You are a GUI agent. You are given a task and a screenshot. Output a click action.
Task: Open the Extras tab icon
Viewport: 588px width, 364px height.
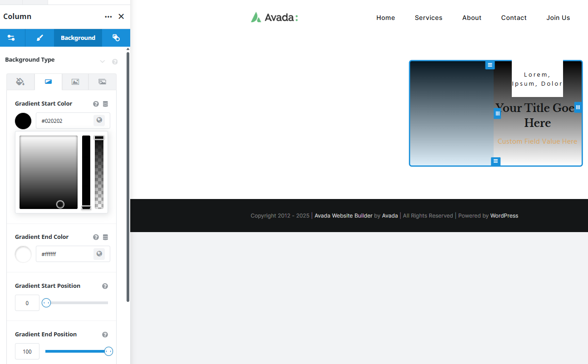[x=116, y=38]
